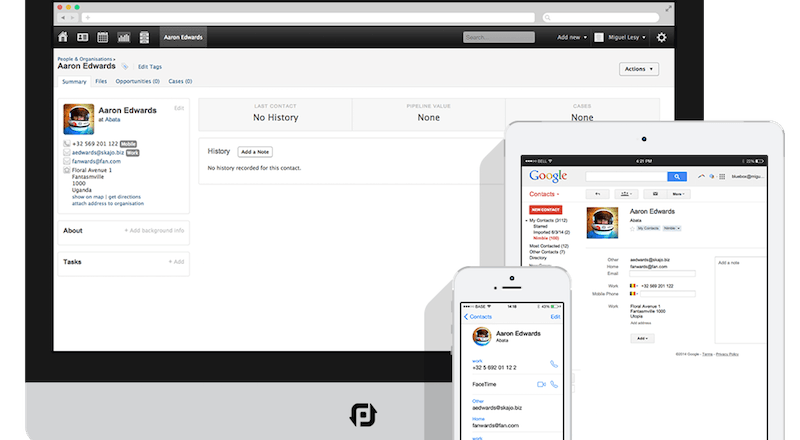
Task: Switch to the Cases (0) tab
Action: 180,81
